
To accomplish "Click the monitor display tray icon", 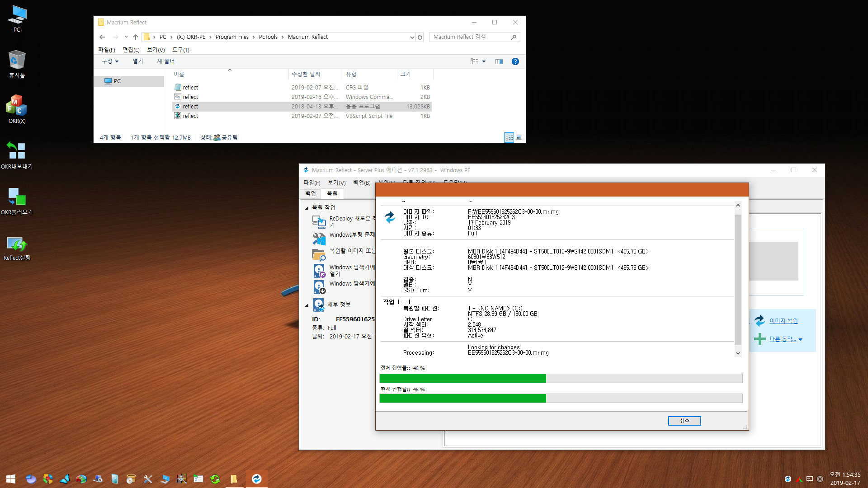I will point(809,479).
